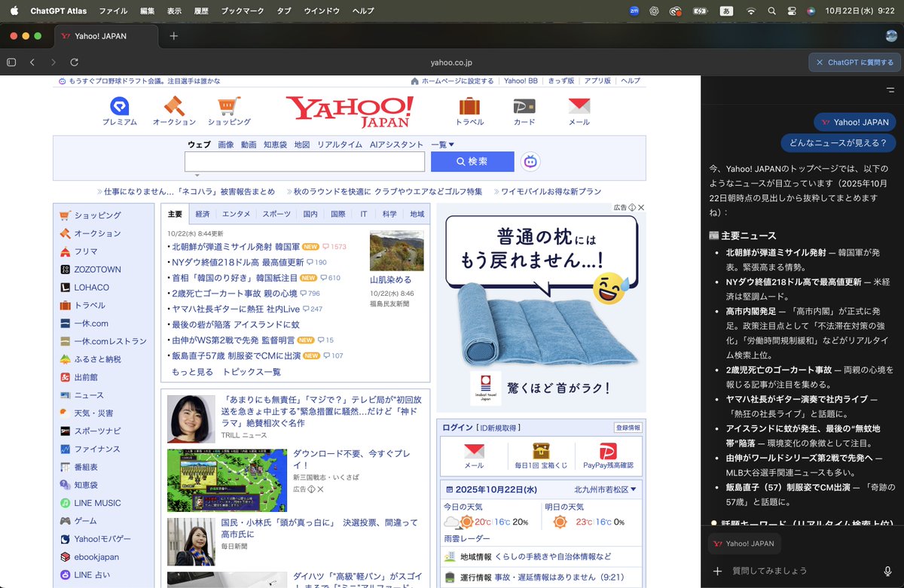Open a new tab with plus icon
Image resolution: width=904 pixels, height=588 pixels.
tap(173, 36)
